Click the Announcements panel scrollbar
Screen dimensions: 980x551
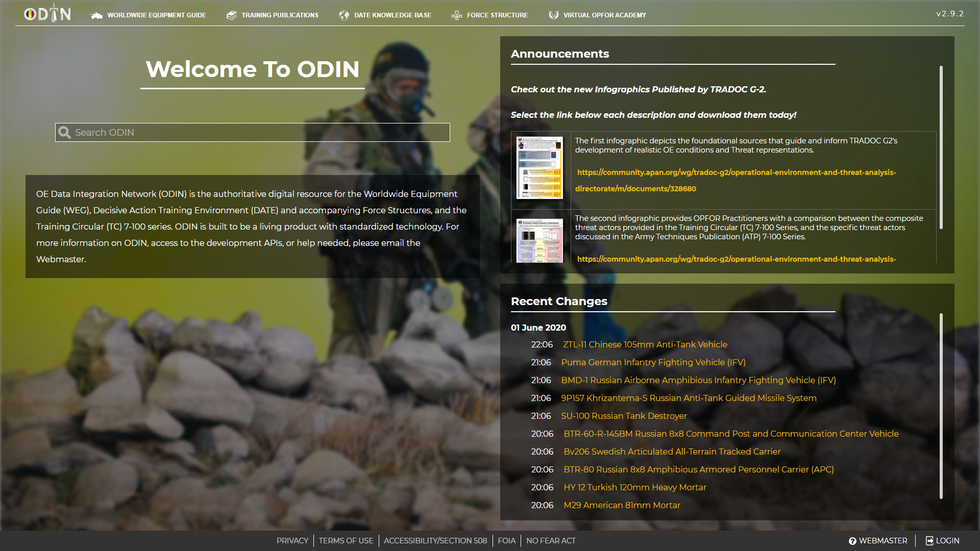pyautogui.click(x=941, y=148)
